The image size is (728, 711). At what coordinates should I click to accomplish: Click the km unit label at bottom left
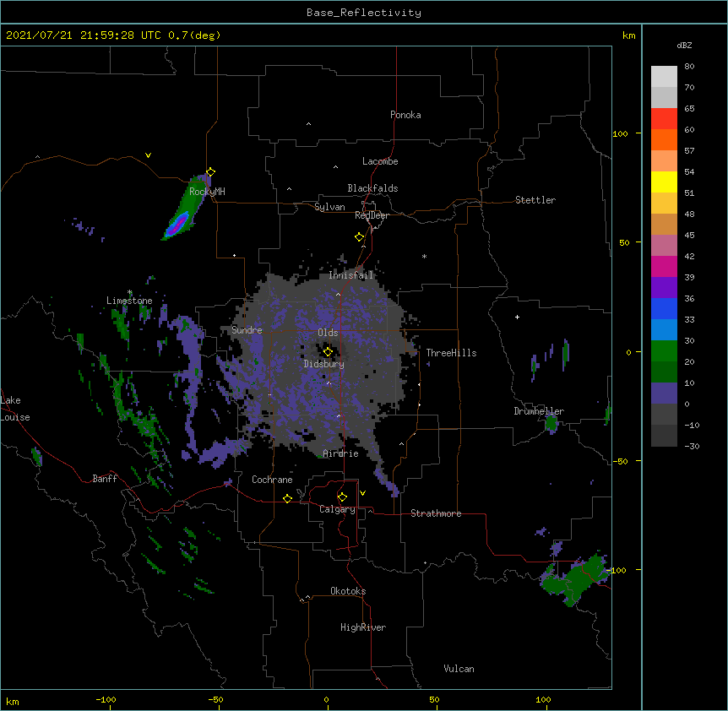(13, 701)
